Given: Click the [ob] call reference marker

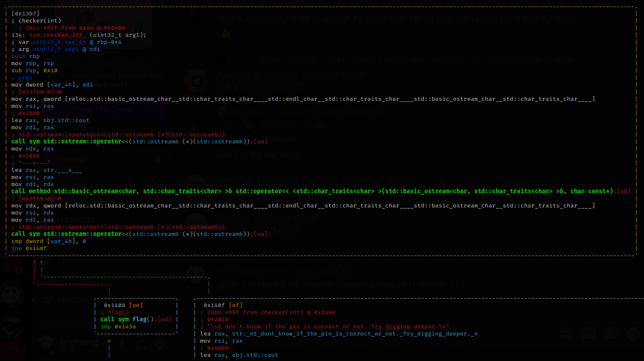Looking at the screenshot, I should point(623,191).
